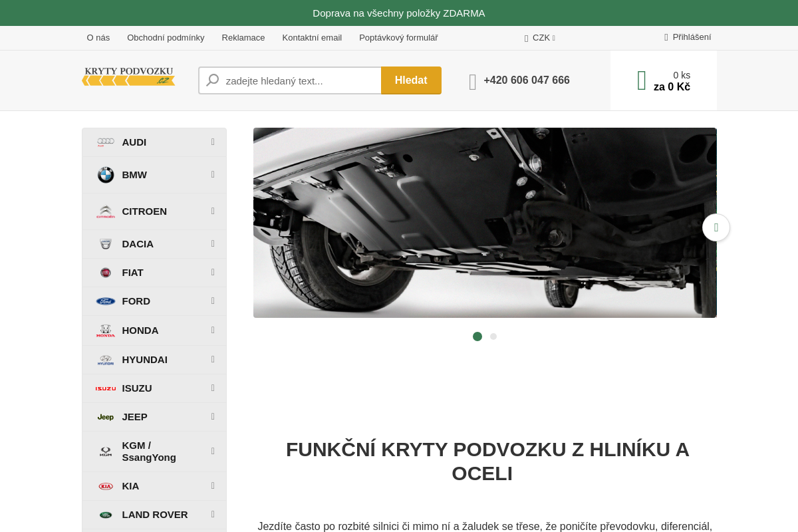Select the first carousel indicator dot

click(x=477, y=336)
